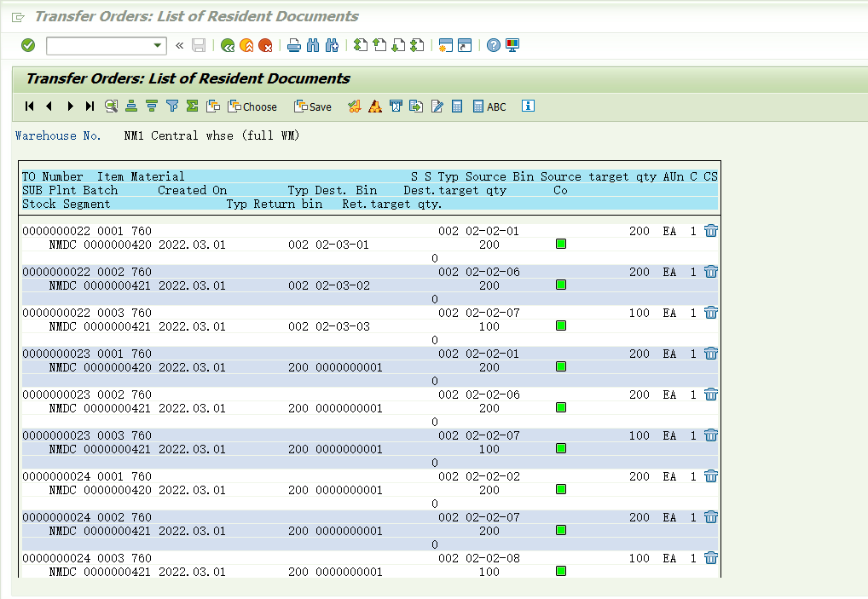Delete TO 0000000024 item 0002 trash icon

711,517
